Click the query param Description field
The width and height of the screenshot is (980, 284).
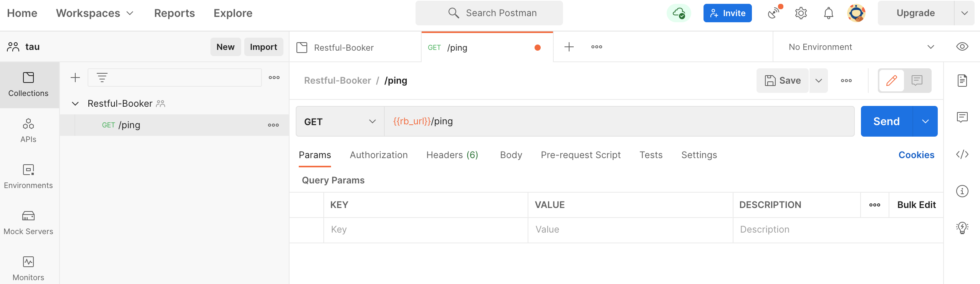pos(838,230)
